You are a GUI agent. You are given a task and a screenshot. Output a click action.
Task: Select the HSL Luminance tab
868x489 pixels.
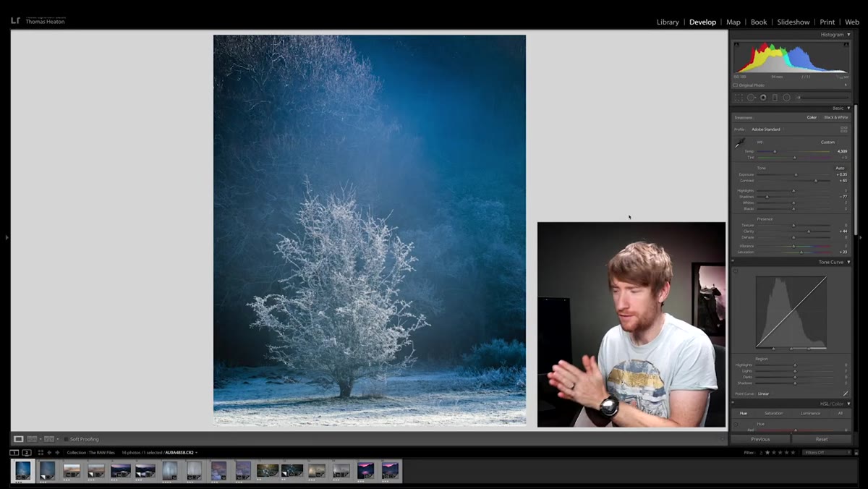click(x=810, y=413)
